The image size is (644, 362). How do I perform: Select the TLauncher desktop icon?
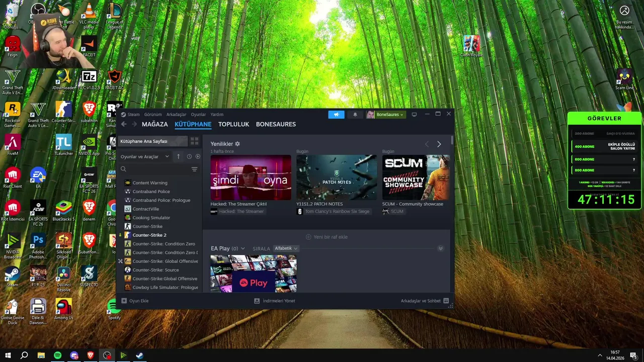(63, 145)
